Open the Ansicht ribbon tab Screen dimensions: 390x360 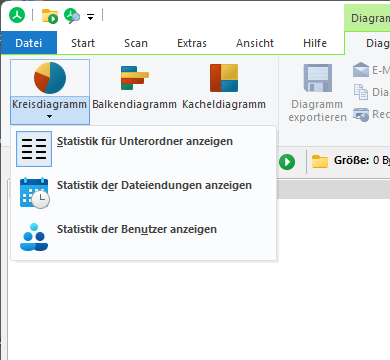tap(255, 43)
